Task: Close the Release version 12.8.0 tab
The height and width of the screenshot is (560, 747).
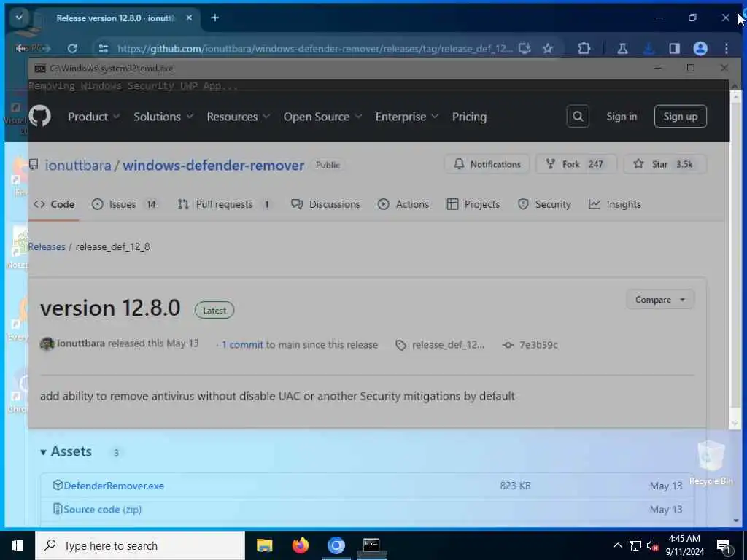Action: tap(189, 17)
